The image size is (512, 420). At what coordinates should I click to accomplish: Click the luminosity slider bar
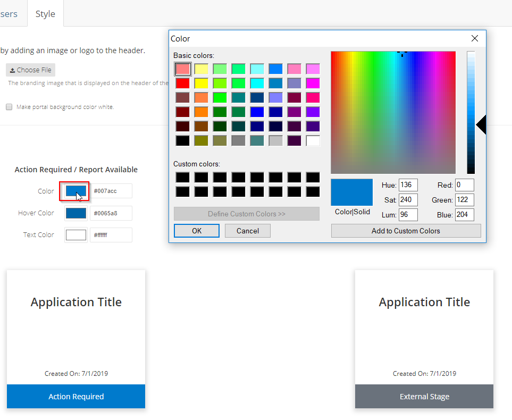point(471,112)
